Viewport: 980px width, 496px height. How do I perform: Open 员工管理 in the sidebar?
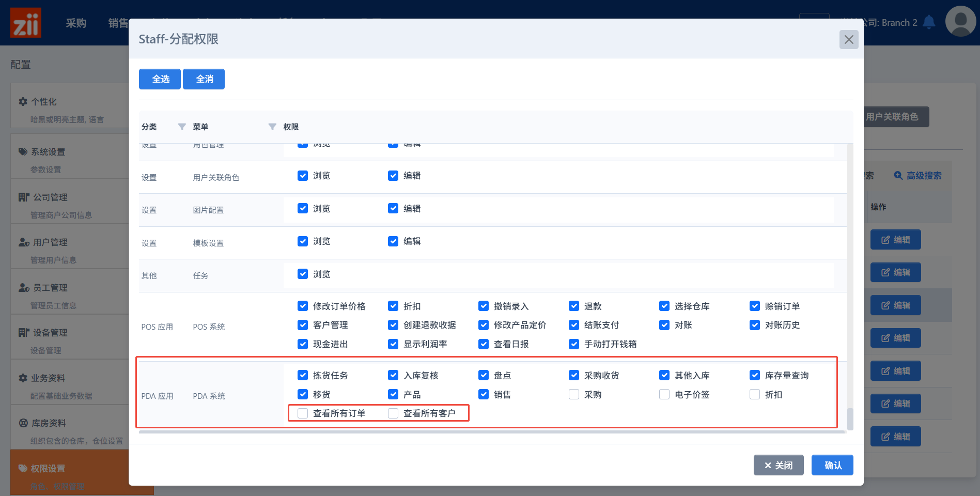click(50, 288)
